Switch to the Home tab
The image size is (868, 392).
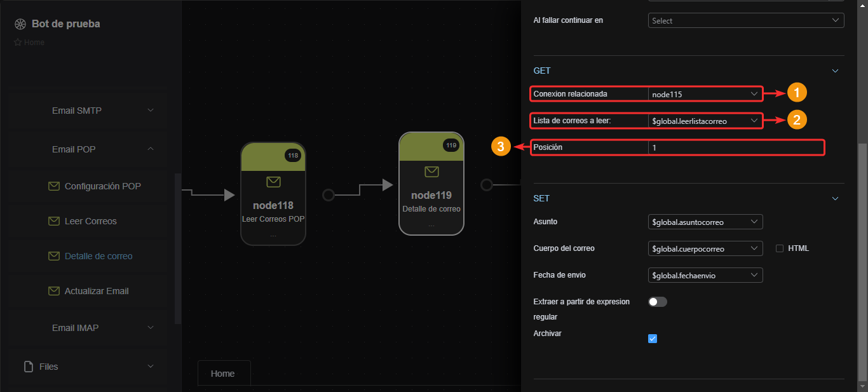coord(223,374)
